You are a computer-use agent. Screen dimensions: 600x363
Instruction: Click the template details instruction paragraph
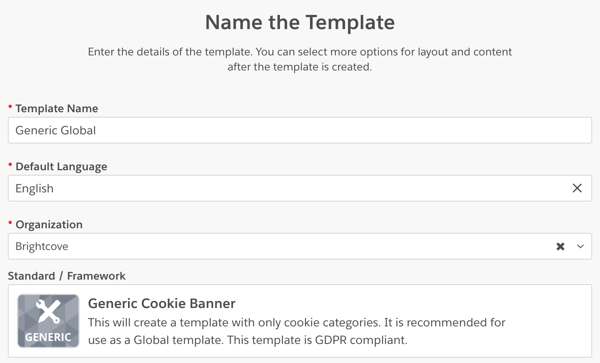point(300,59)
